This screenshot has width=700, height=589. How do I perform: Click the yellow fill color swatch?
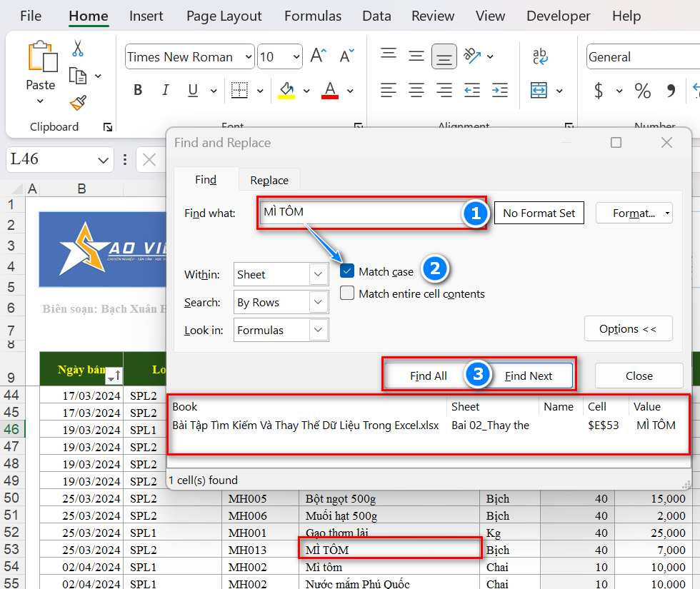coord(287,91)
